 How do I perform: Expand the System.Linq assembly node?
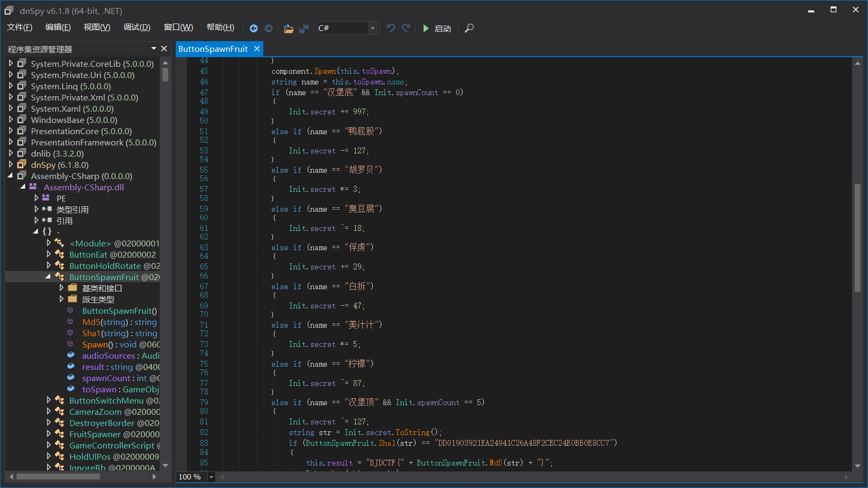tap(11, 86)
